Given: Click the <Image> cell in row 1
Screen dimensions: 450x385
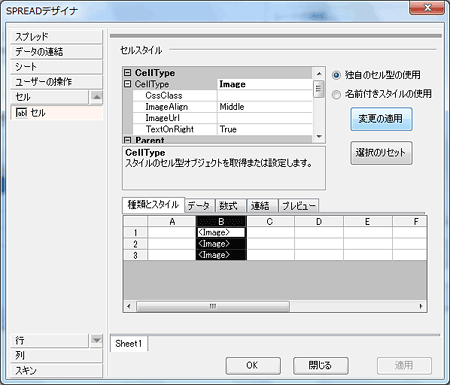Looking at the screenshot, I should 221,232.
